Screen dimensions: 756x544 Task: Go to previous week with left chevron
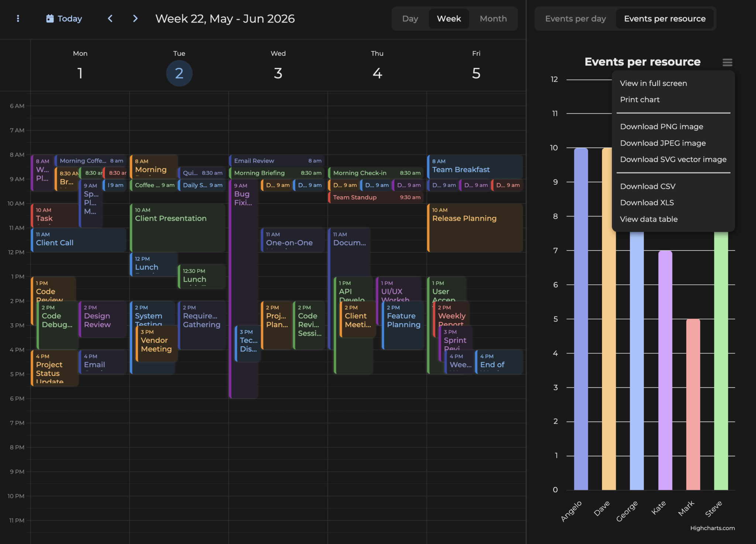[110, 18]
